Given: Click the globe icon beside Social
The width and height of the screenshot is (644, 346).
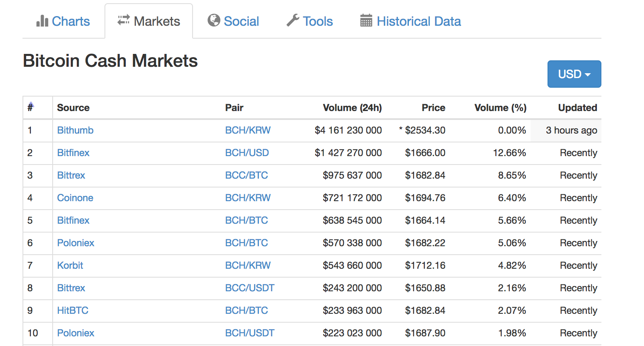Looking at the screenshot, I should coord(214,20).
